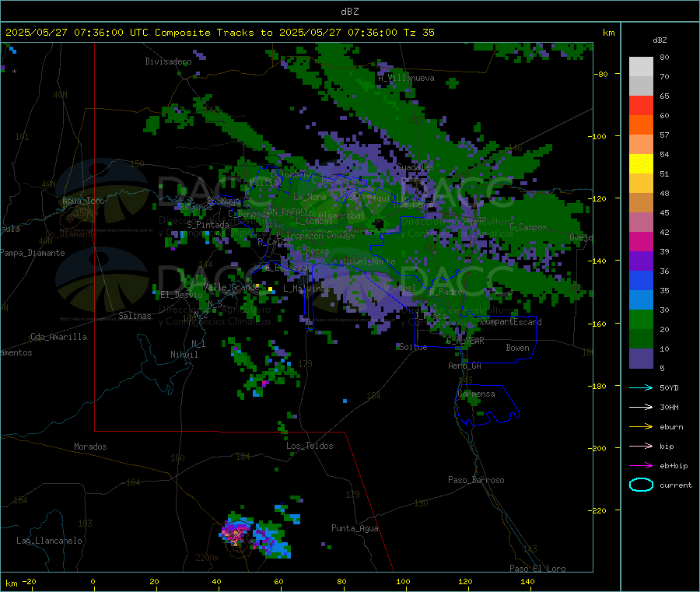The width and height of the screenshot is (700, 592).
Task: Click the Carmensa map label
Action: pos(476,394)
